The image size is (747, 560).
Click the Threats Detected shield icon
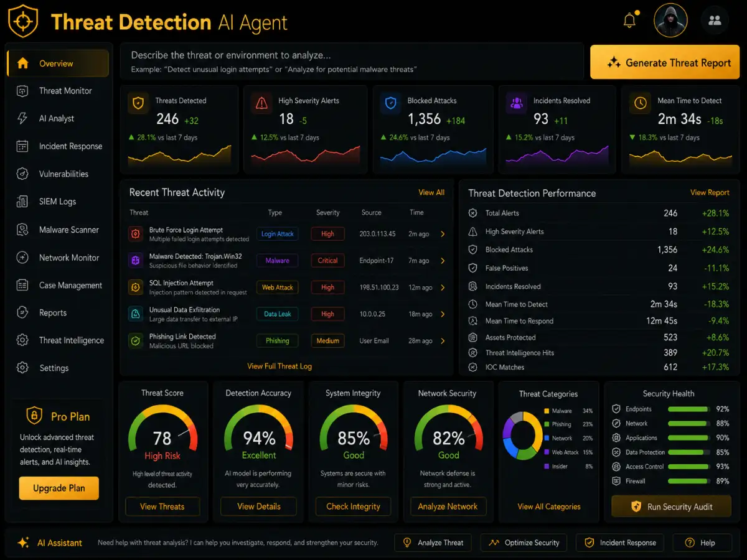tap(138, 103)
